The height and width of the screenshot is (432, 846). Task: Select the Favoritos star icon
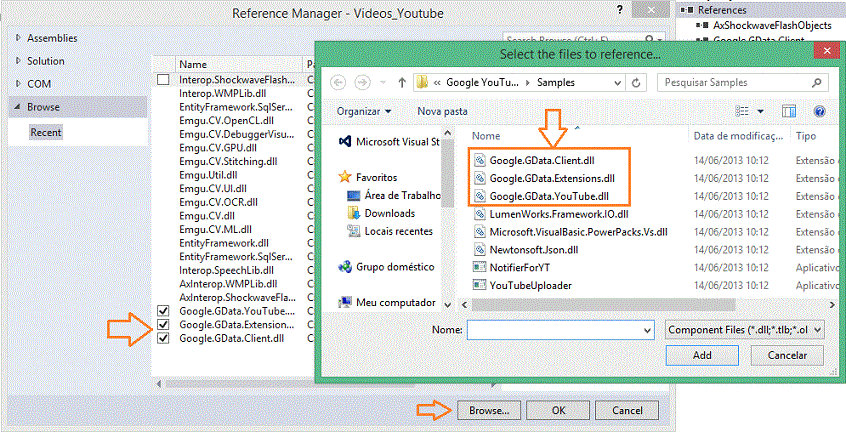(345, 177)
